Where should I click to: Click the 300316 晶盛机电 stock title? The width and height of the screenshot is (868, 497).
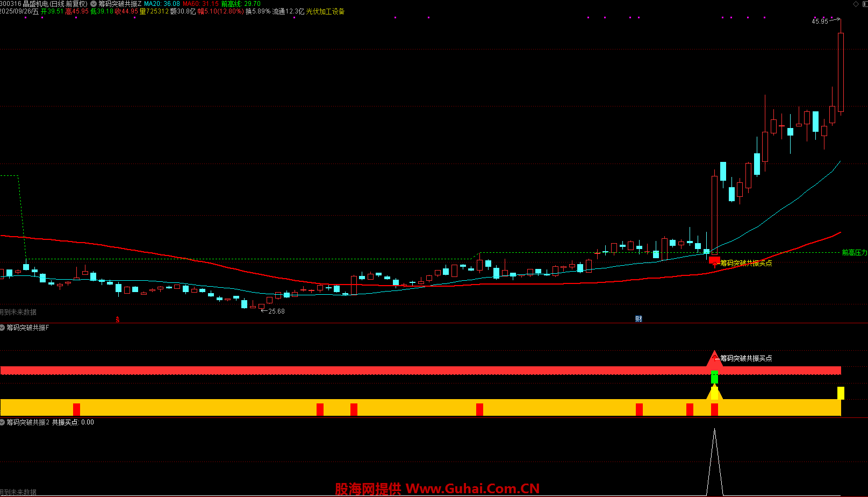coord(44,4)
